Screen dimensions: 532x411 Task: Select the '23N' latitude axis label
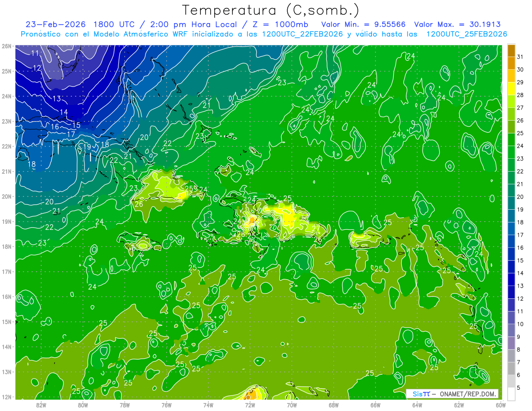[6, 121]
